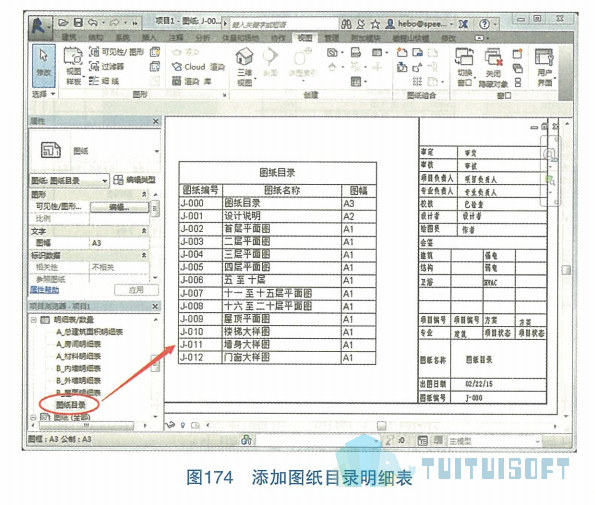Screen dimensions: 595x505
Task: Open the 图纸: 图纸目录 instance dropdown
Action: pos(70,181)
